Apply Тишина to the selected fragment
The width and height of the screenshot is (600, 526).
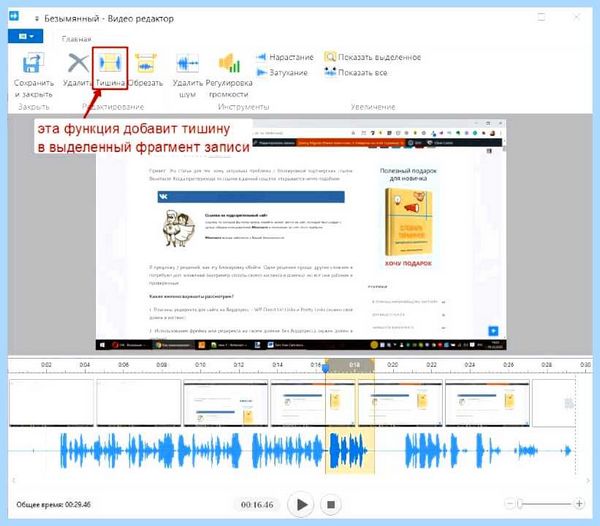110,69
